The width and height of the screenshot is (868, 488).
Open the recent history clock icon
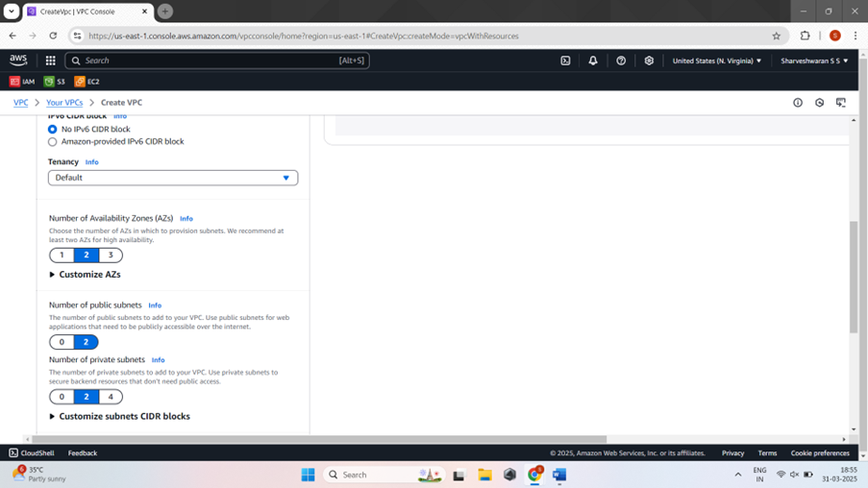(x=819, y=103)
